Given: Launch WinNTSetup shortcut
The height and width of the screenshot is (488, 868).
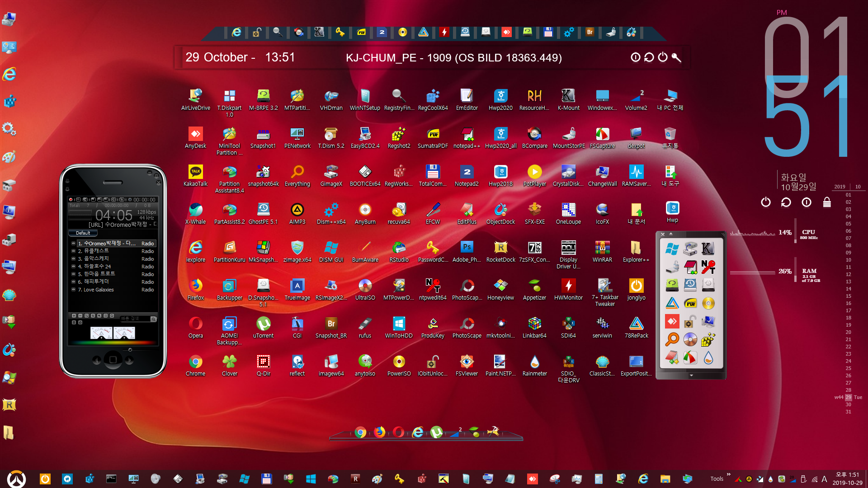Looking at the screenshot, I should point(365,99).
